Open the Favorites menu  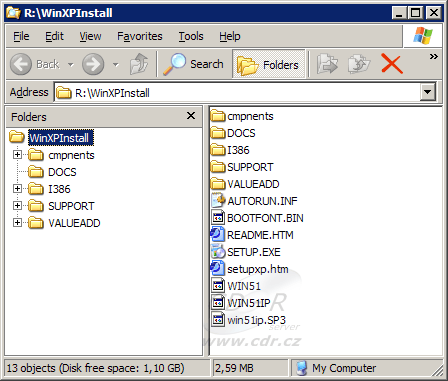coord(140,36)
